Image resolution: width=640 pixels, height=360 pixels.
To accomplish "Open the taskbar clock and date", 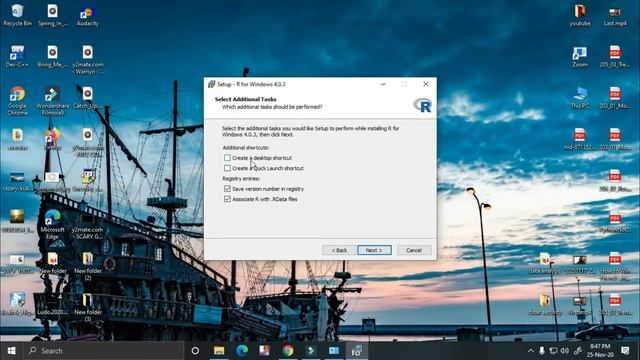I will (x=600, y=351).
